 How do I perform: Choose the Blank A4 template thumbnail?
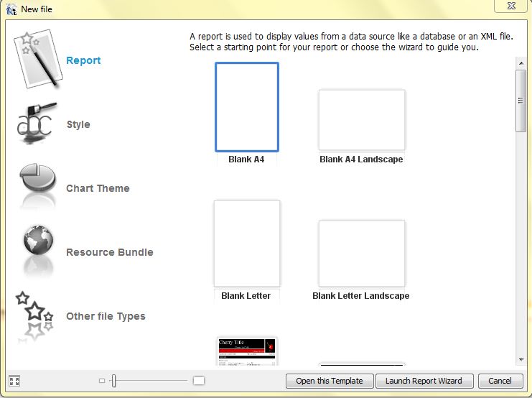[247, 107]
